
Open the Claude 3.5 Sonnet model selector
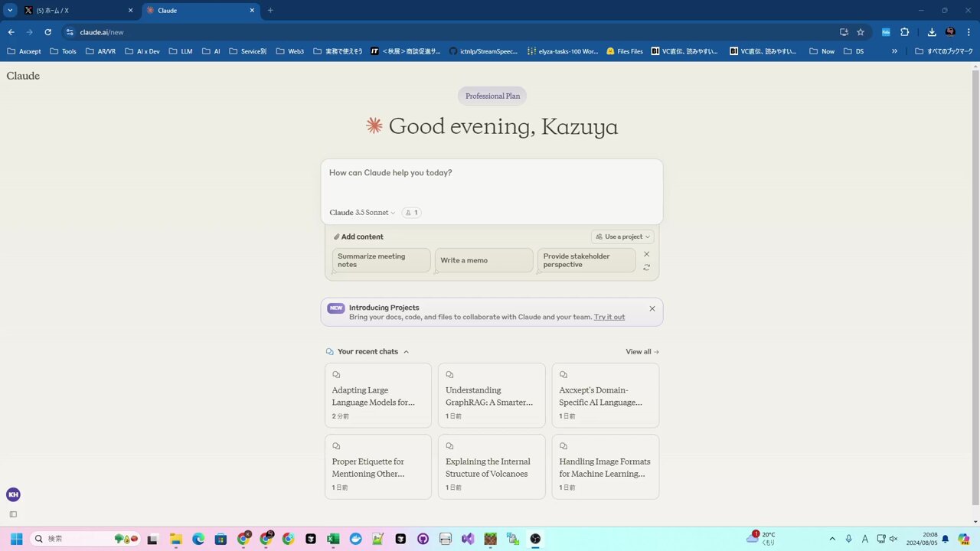tap(363, 213)
